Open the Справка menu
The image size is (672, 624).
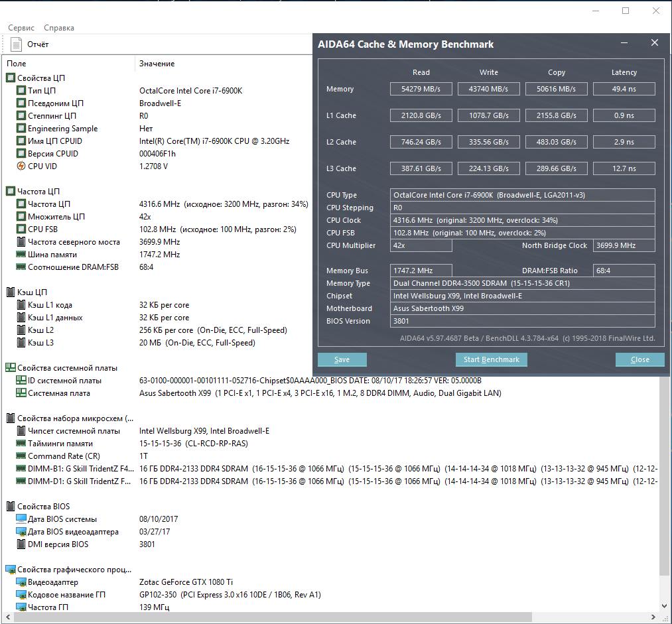click(x=59, y=28)
